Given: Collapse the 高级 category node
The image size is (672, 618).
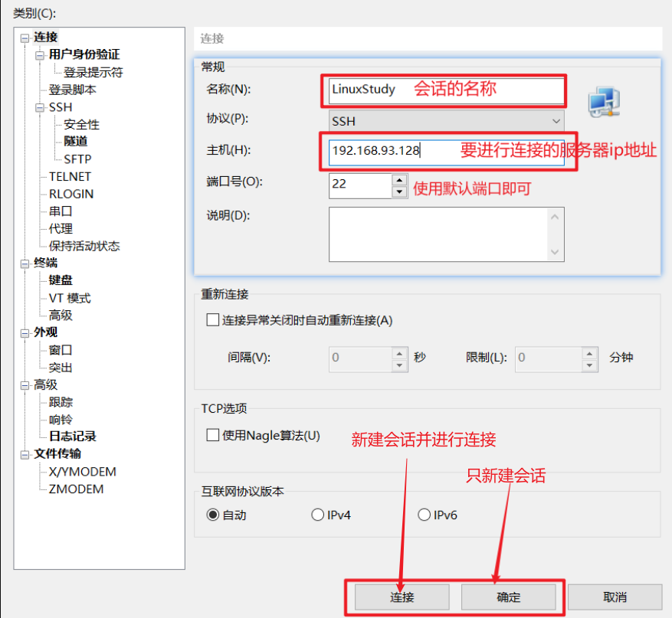Looking at the screenshot, I should click(25, 385).
